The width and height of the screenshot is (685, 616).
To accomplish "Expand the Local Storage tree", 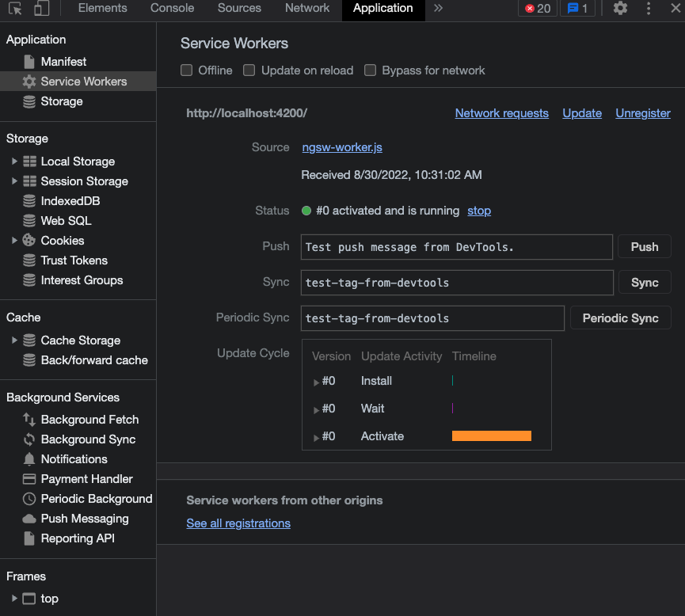I will pos(13,161).
